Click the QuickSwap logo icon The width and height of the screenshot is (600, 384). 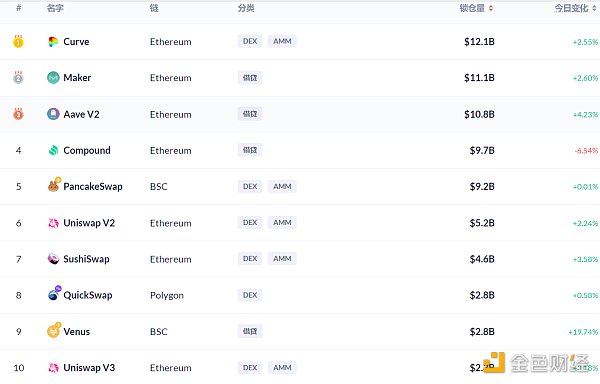click(54, 293)
